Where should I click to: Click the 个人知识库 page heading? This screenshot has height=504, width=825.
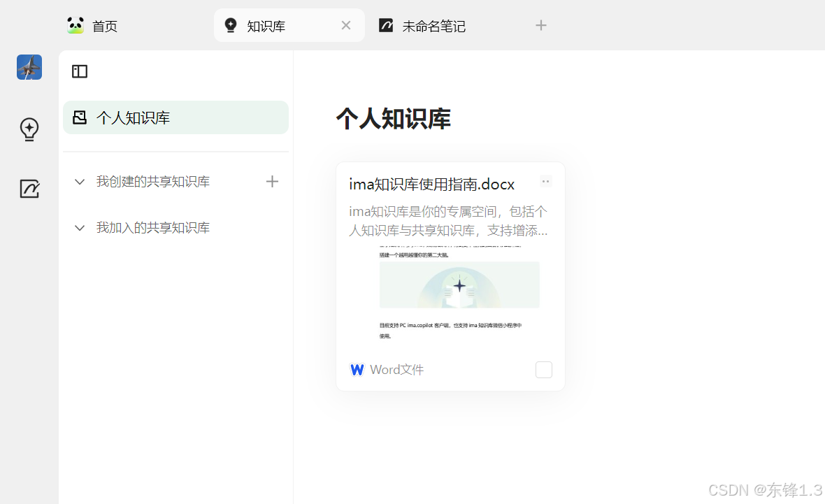click(393, 118)
